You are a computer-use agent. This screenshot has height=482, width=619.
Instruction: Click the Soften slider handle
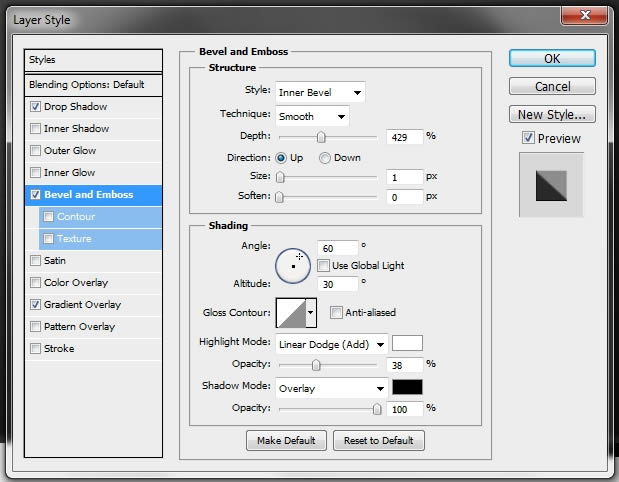pyautogui.click(x=279, y=197)
